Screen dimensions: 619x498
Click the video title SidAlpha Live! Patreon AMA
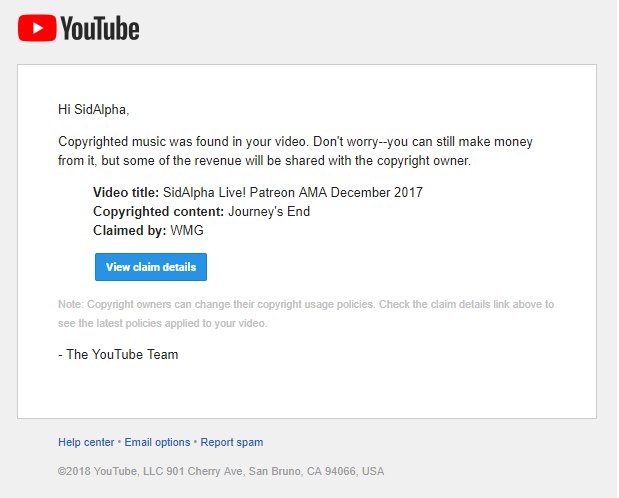[293, 192]
